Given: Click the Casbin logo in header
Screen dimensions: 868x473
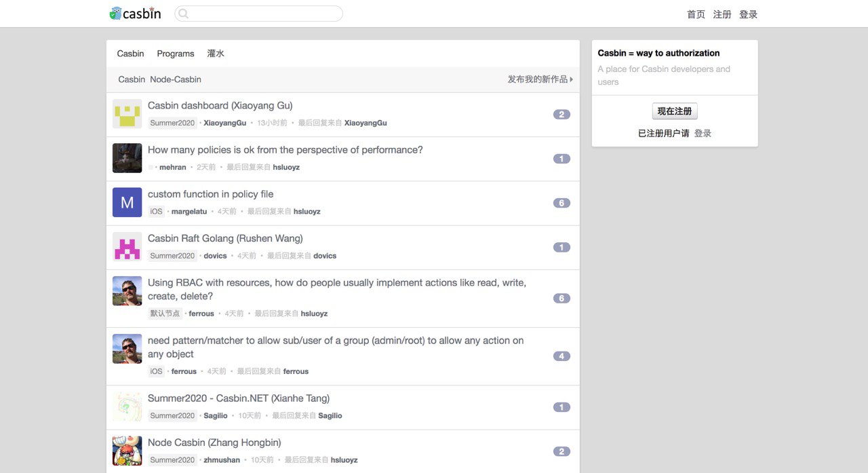Looking at the screenshot, I should 136,14.
